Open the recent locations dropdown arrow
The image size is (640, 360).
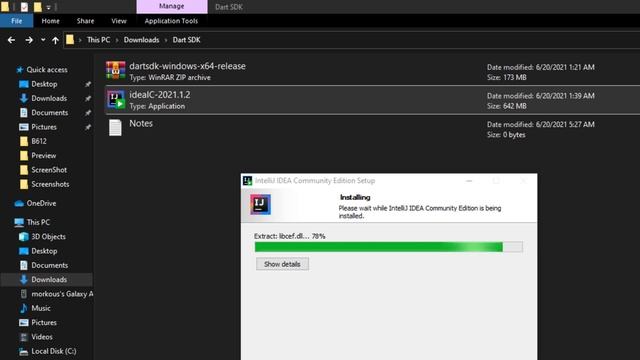(43, 40)
